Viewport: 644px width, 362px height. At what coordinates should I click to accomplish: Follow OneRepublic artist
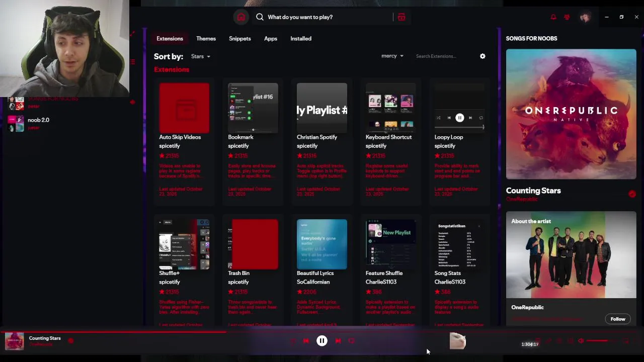pos(618,319)
